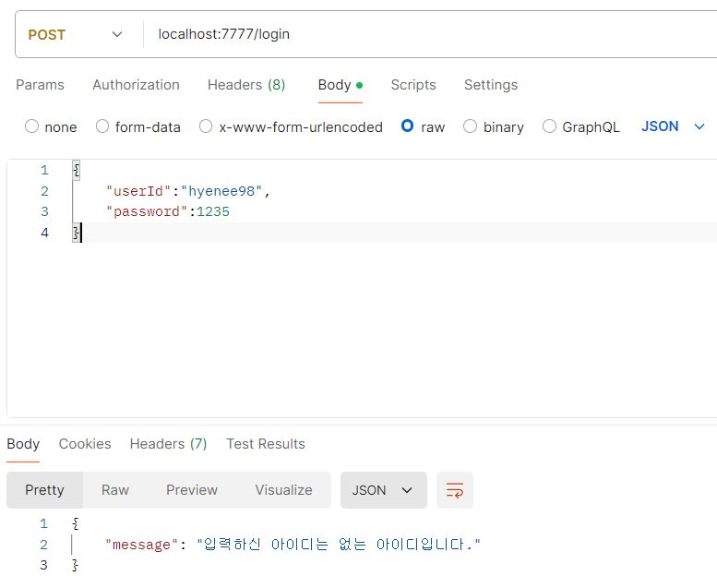Open the response JSON format dropdown
717x588 pixels.
[384, 490]
